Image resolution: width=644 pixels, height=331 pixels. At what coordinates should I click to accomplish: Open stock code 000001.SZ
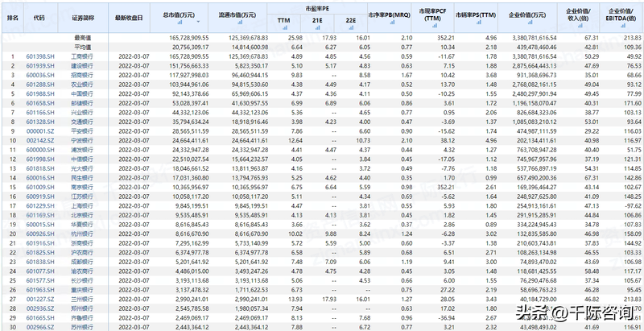(x=40, y=131)
